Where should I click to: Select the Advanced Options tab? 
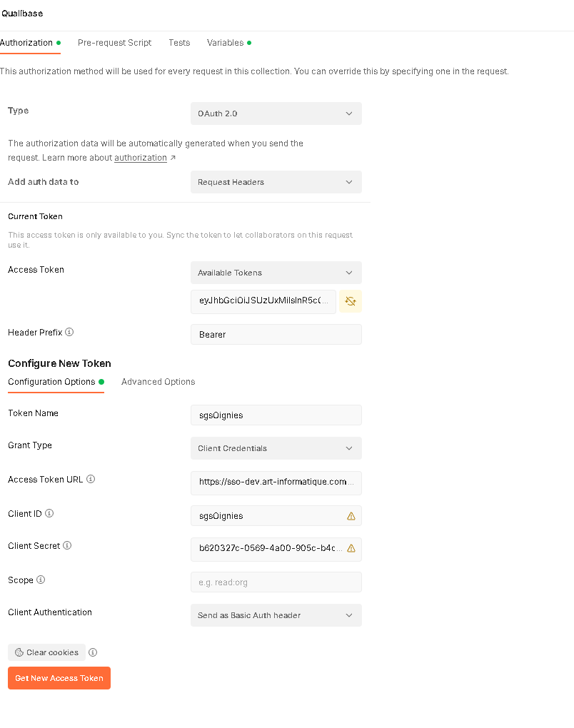[x=158, y=382]
